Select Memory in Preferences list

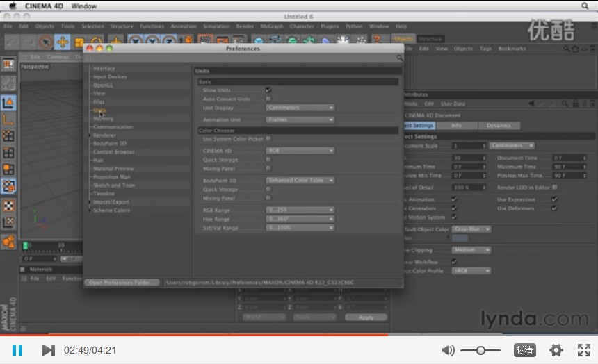coord(103,119)
